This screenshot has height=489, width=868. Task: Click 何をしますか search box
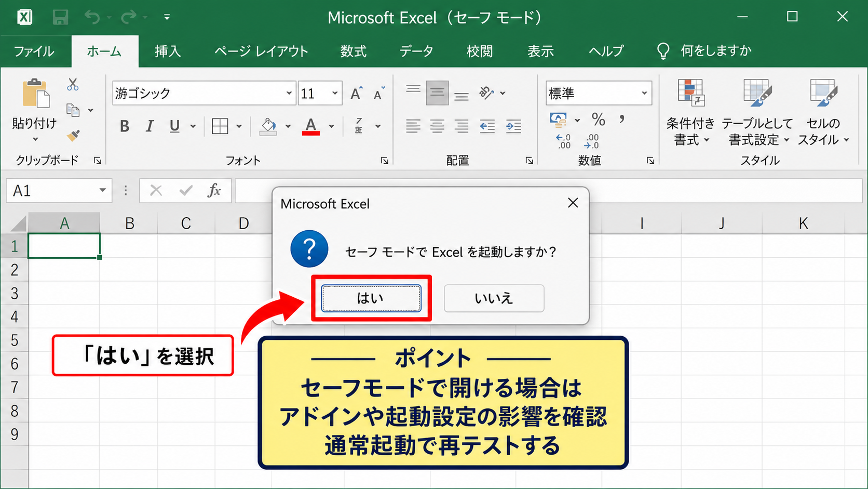(x=705, y=51)
